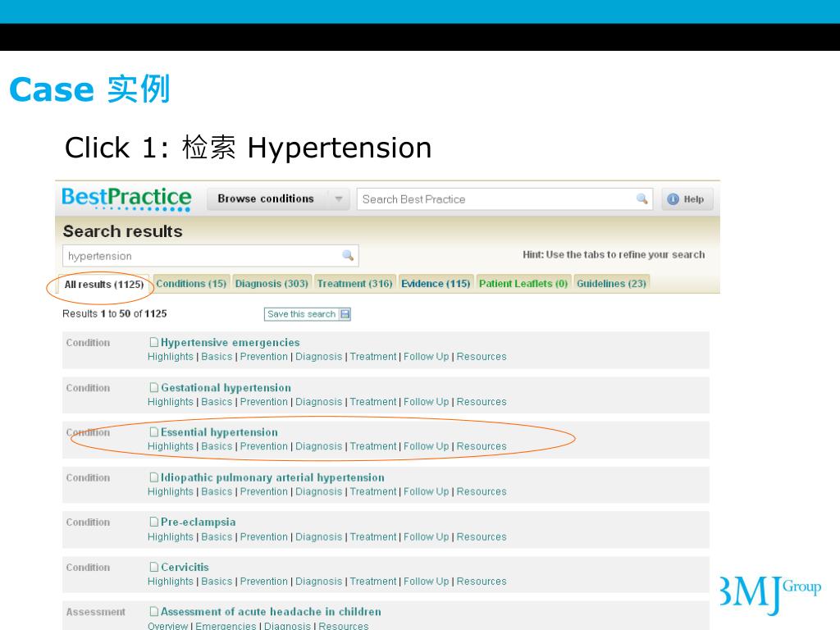Open Resources under Hypertensive emergencies
The width and height of the screenshot is (840, 630).
coord(482,356)
